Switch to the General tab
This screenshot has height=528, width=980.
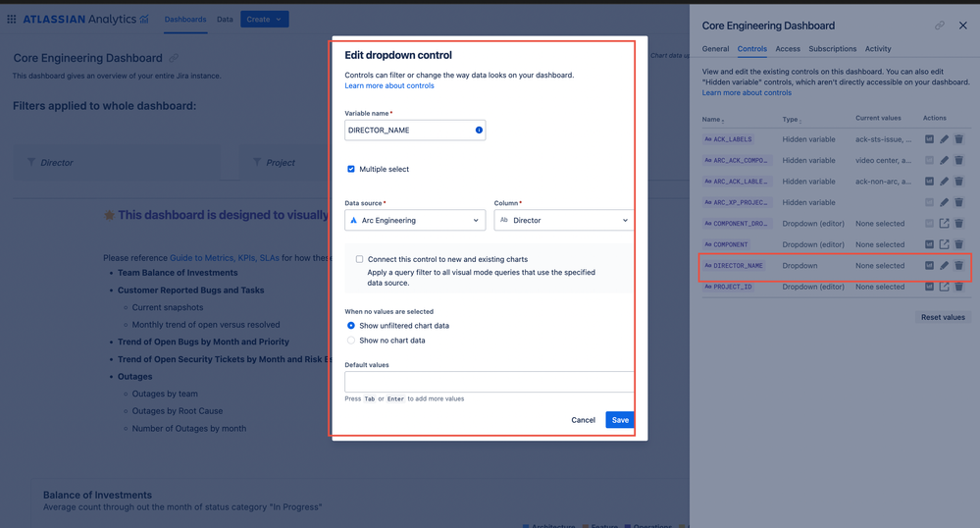click(x=715, y=49)
